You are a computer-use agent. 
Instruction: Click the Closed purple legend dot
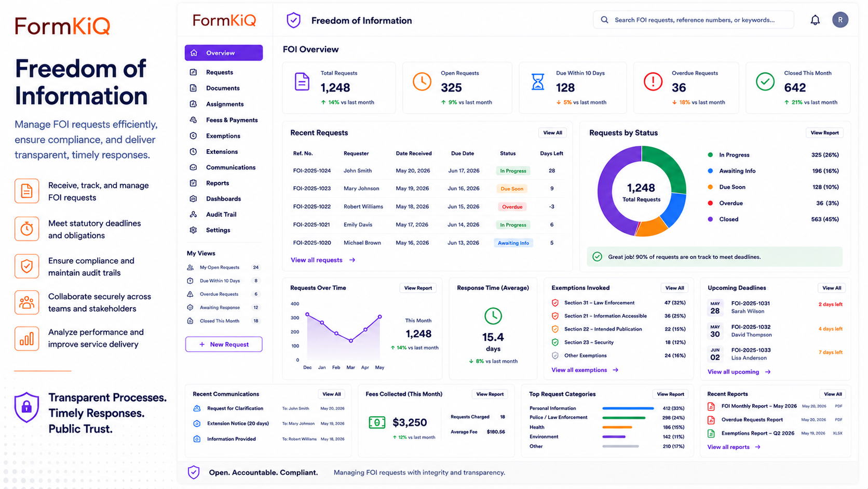(710, 219)
